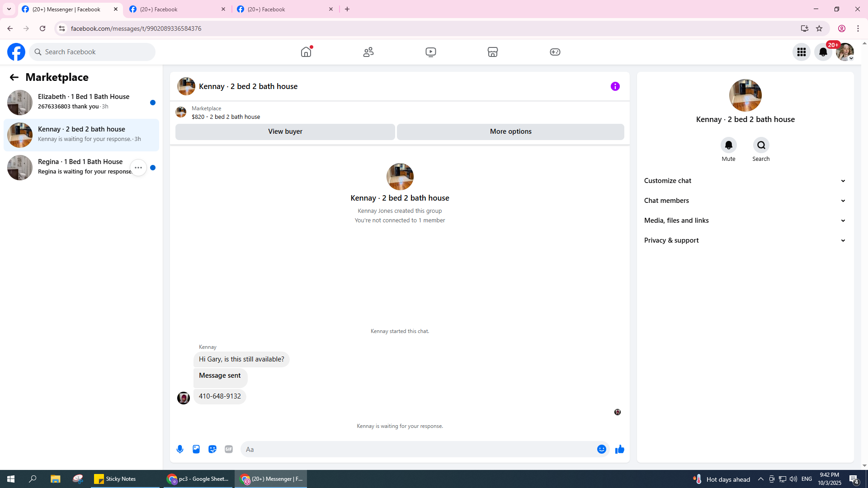Click the Kennay chat header title
The width and height of the screenshot is (868, 488).
pyautogui.click(x=248, y=86)
